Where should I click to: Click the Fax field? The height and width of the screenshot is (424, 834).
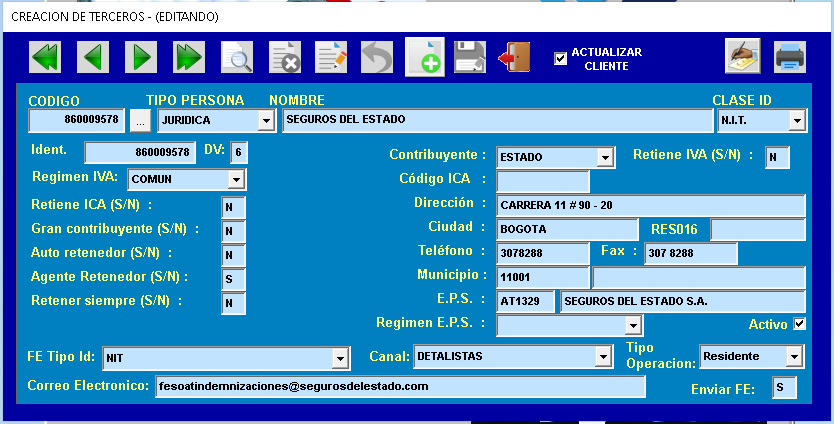click(691, 253)
